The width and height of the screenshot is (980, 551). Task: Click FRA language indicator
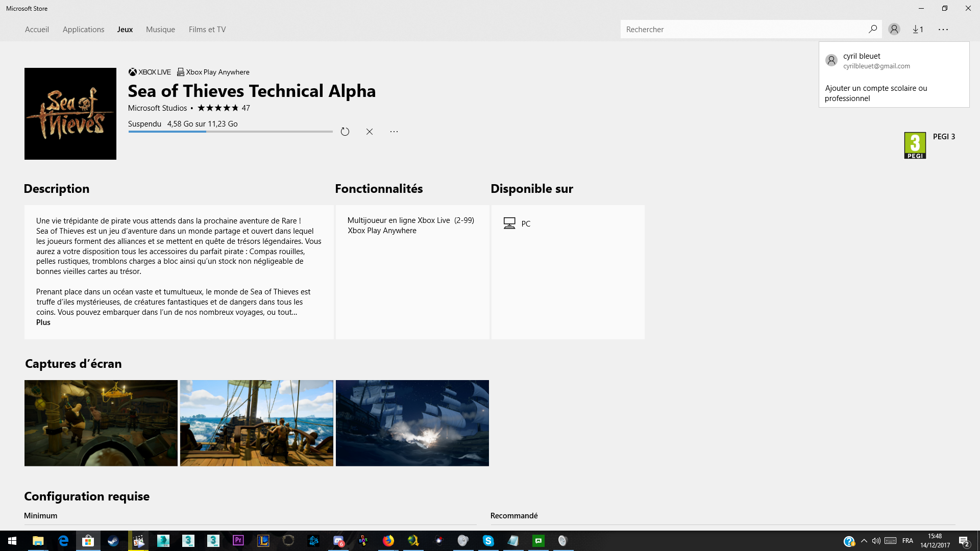908,541
